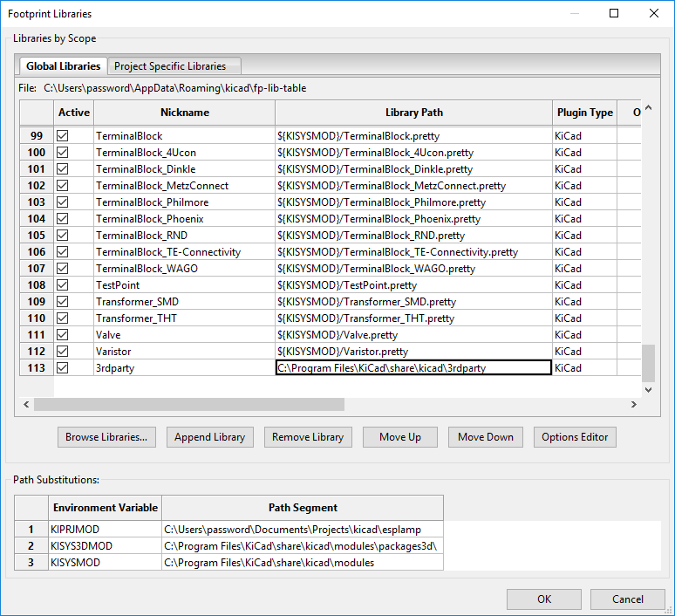Select packages3d path segment cell
Screen dimensions: 675x616
coord(303,546)
